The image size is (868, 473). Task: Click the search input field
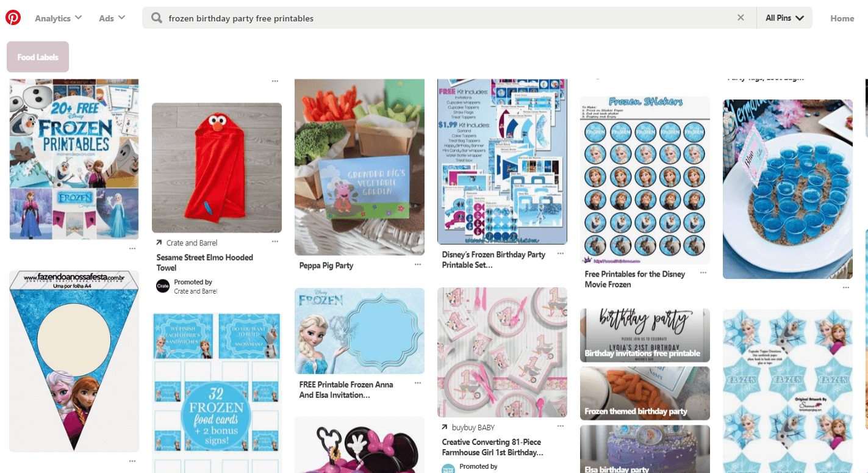point(449,18)
